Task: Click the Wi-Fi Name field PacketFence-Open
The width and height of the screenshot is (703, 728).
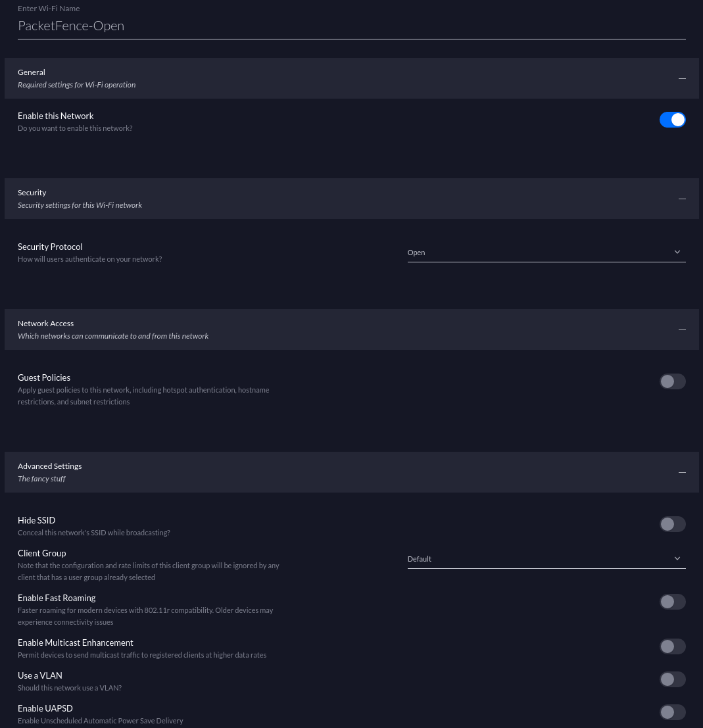Action: coord(351,26)
